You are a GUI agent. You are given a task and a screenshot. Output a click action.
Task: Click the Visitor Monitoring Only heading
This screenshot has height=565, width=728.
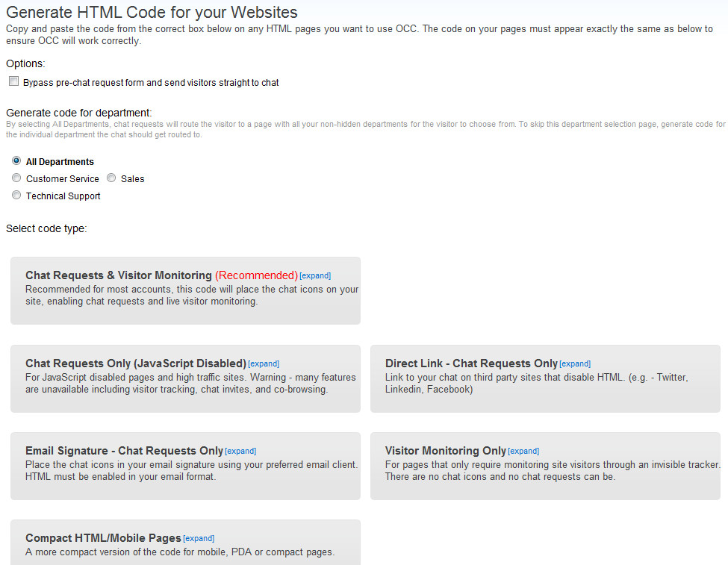click(x=445, y=451)
